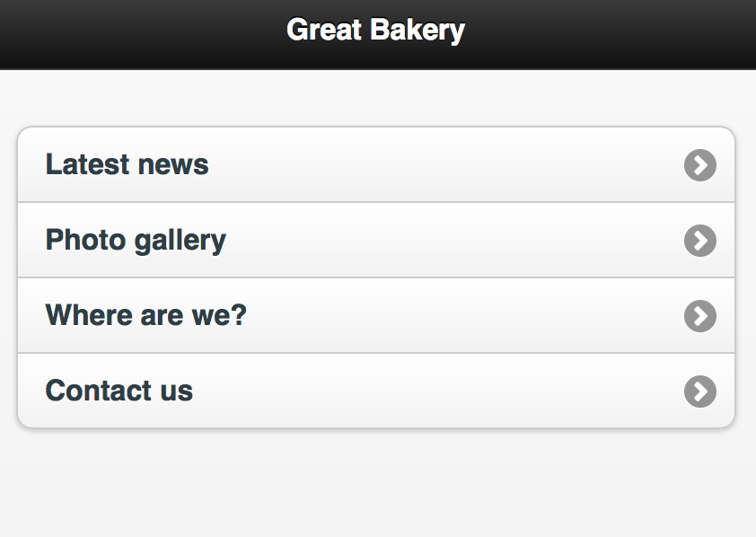Click the blank page area below the list
This screenshot has width=756, height=537.
(377, 485)
